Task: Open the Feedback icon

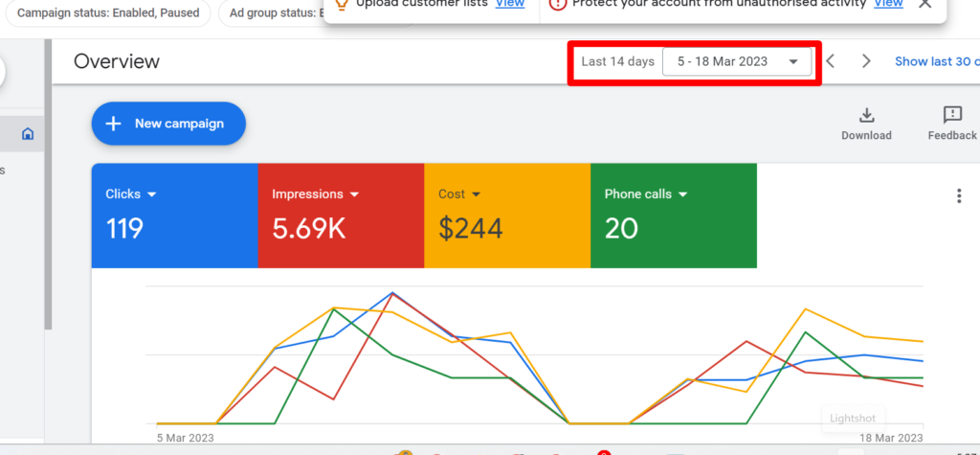Action: 952,116
